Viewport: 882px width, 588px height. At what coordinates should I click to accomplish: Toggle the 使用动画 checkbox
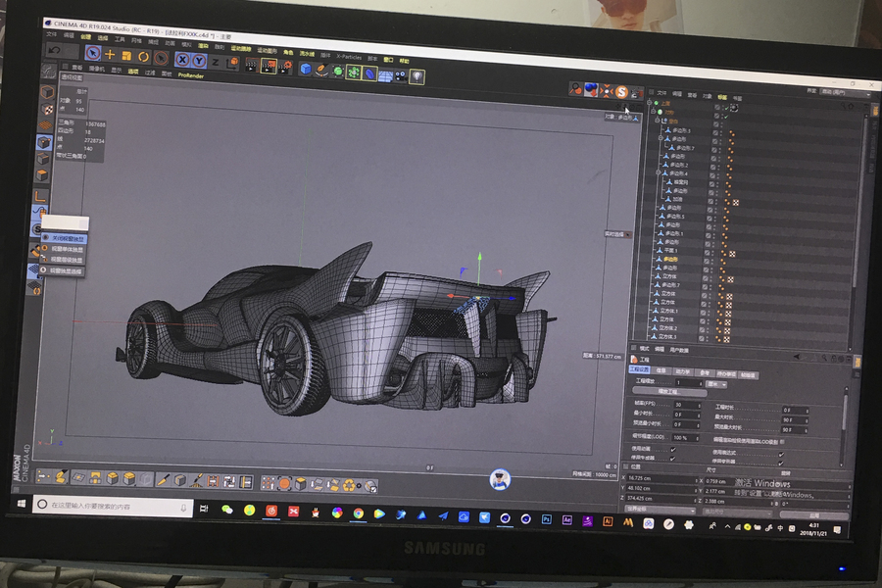tap(672, 450)
